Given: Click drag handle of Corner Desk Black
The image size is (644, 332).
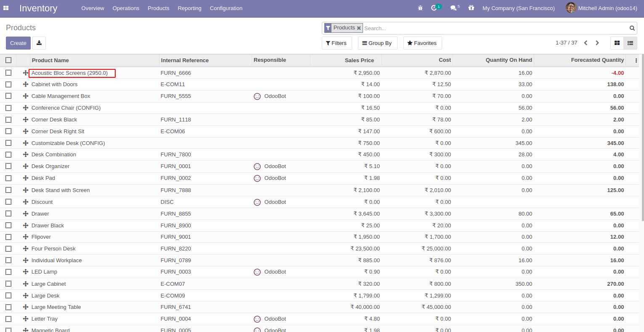Looking at the screenshot, I should point(26,120).
